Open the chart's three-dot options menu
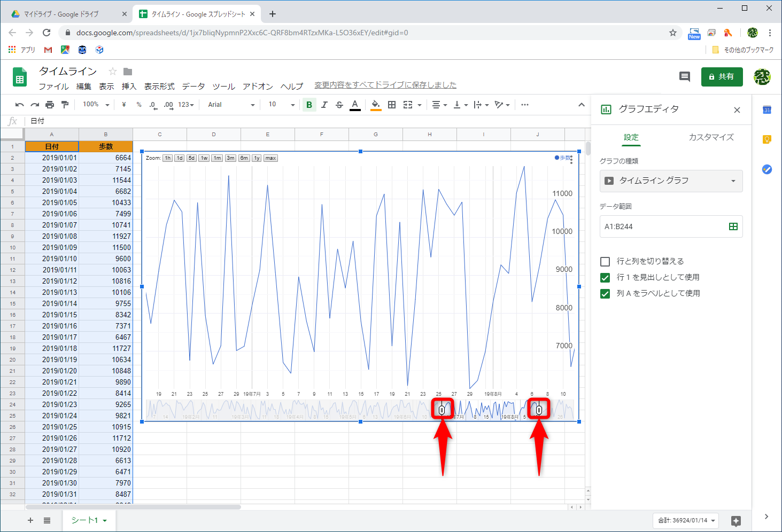The image size is (782, 532). point(571,160)
